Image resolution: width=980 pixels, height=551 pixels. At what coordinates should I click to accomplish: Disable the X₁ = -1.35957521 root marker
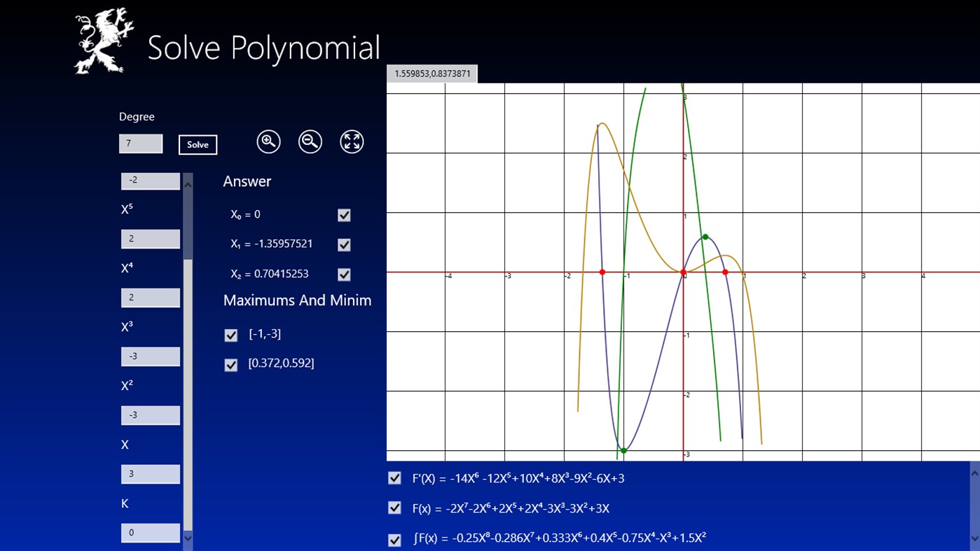343,244
